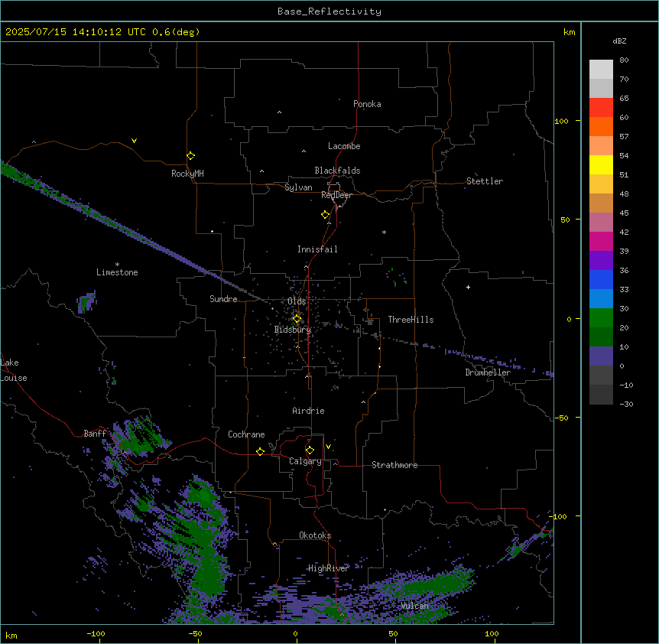Select the Okotoks label
This screenshot has width=659, height=644.
(x=315, y=535)
